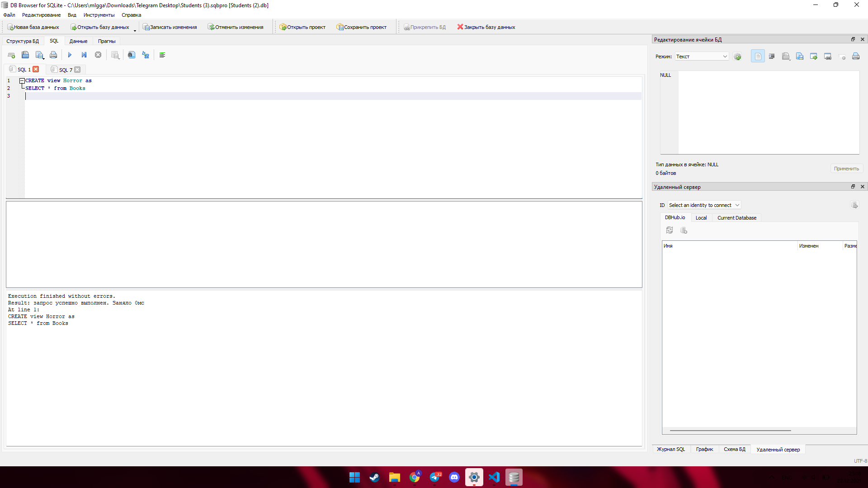Click the save SQL file icon
Viewport: 868px width, 488px height.
tap(40, 55)
